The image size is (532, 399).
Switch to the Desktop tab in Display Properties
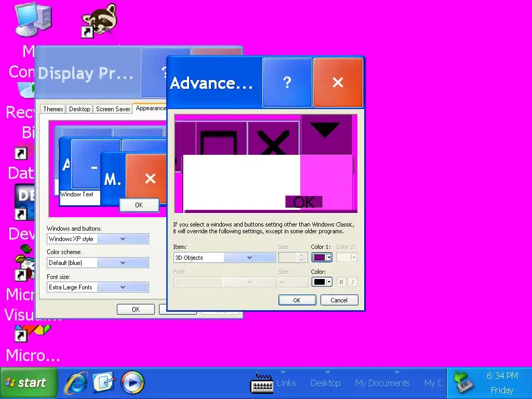coord(79,109)
